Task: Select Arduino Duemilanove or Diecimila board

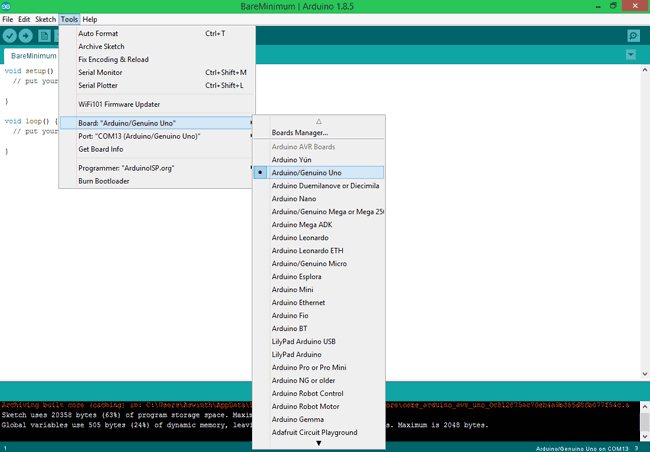Action: 319,186
